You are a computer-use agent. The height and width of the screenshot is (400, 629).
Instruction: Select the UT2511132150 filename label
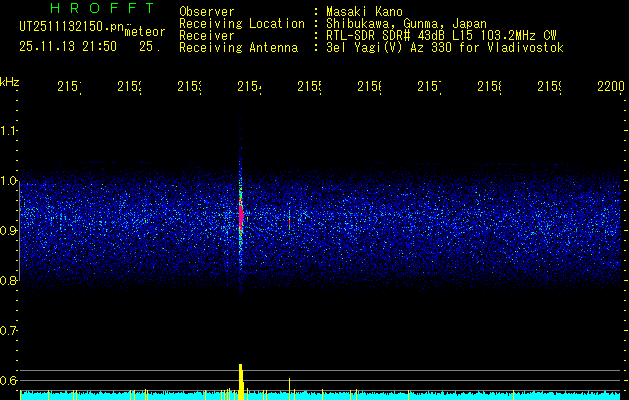[x=72, y=27]
